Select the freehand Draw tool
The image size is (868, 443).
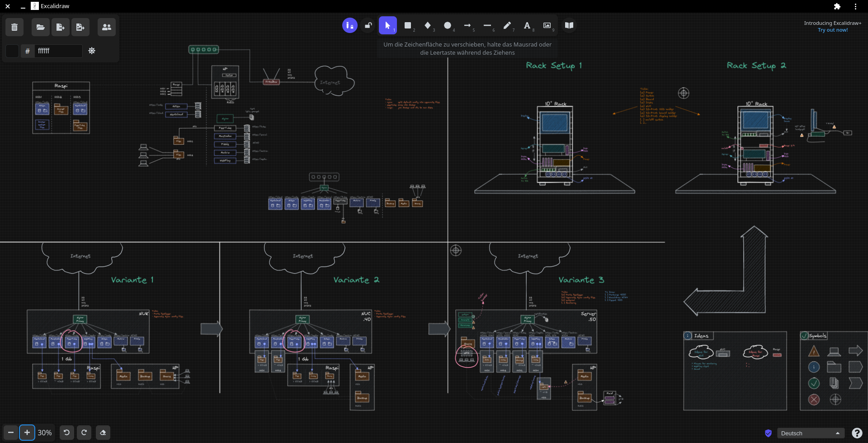(x=507, y=25)
